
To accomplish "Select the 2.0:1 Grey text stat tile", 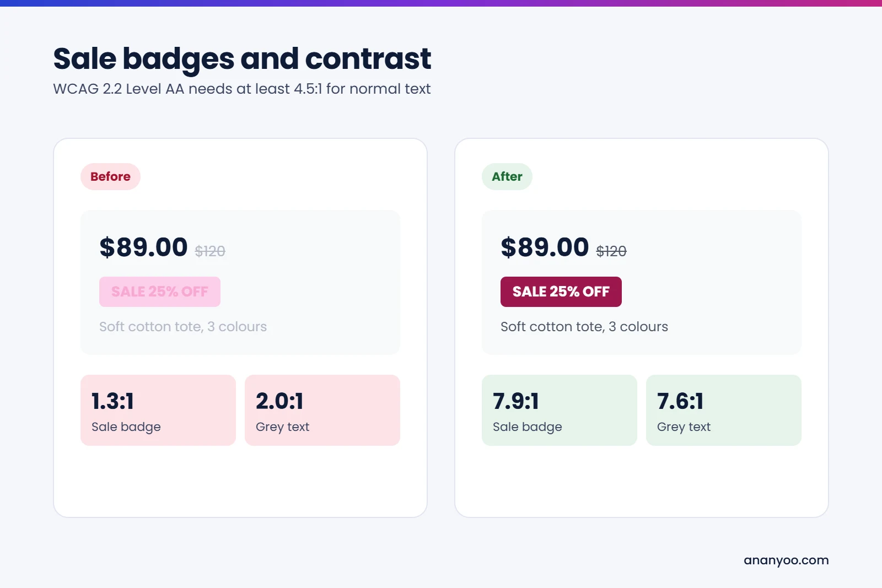I will pos(322,410).
